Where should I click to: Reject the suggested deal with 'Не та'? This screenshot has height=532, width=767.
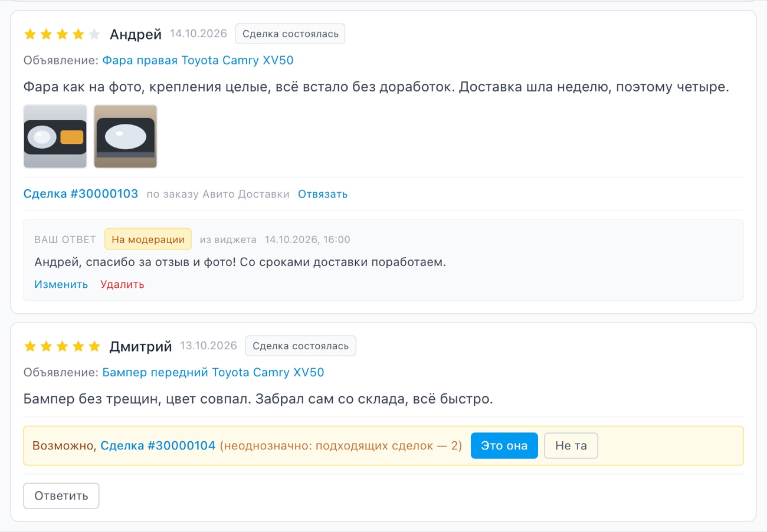tap(571, 446)
